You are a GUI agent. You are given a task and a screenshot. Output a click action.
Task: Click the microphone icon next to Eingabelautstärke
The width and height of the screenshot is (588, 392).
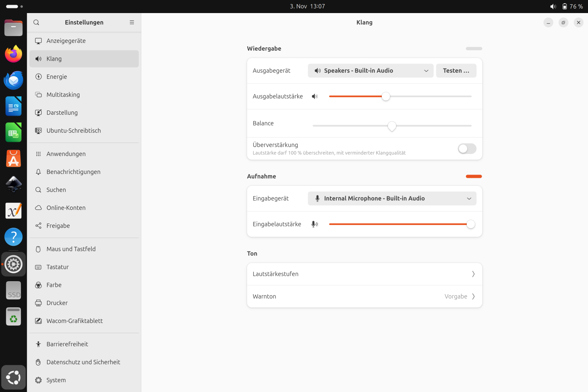click(315, 224)
